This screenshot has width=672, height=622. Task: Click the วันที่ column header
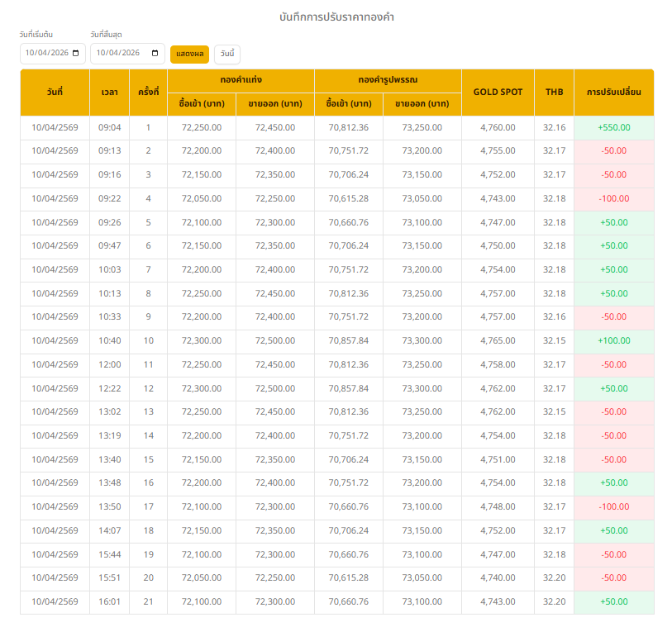click(55, 93)
